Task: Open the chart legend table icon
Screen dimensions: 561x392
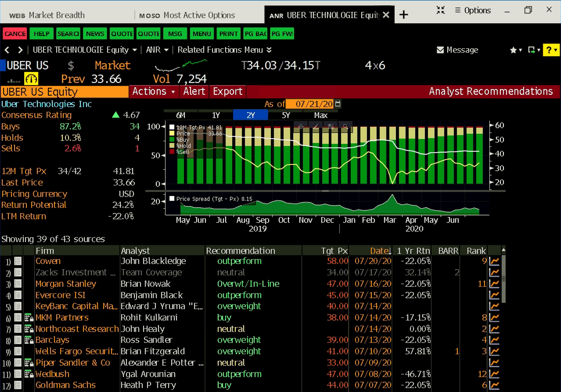Action: tap(331, 127)
